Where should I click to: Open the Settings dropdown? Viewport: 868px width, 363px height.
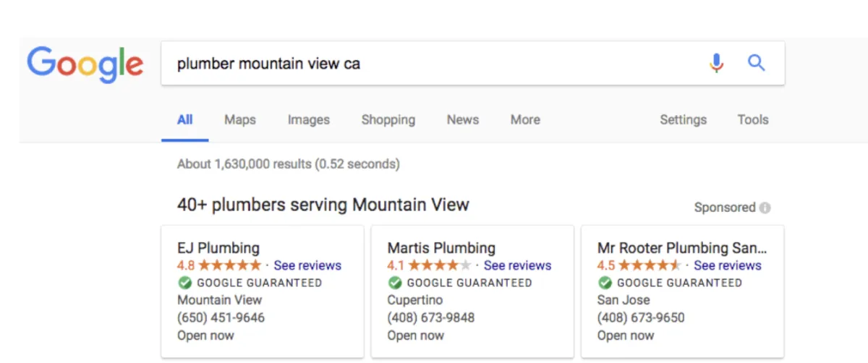(683, 120)
